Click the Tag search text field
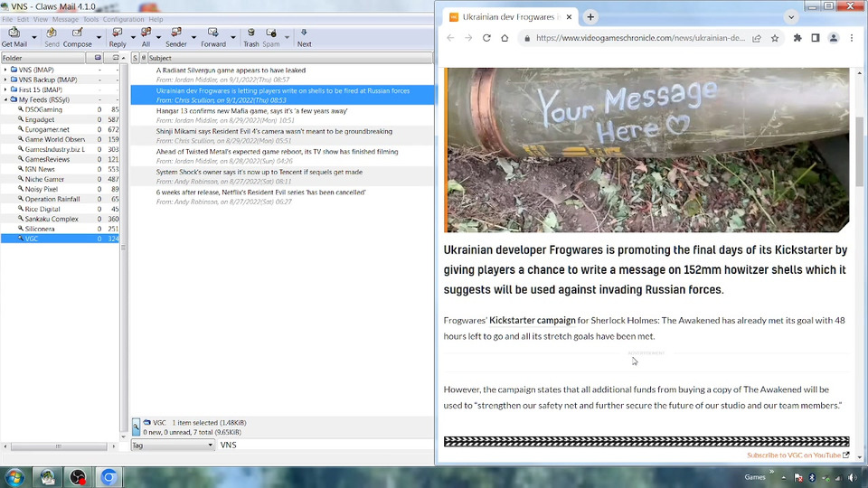The width and height of the screenshot is (868, 488). (x=325, y=445)
